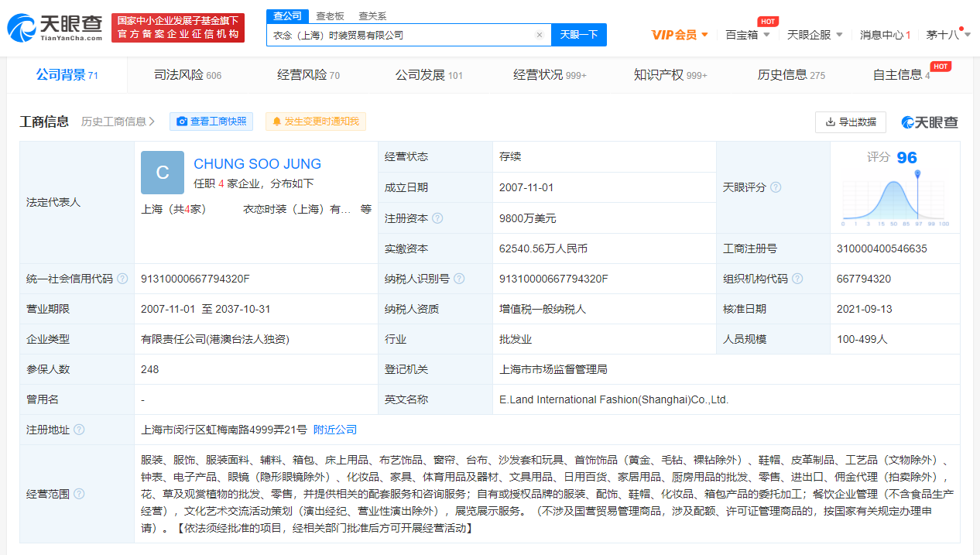Open the 自主信息 tab
Screen dimensions: 980x555
click(901, 75)
